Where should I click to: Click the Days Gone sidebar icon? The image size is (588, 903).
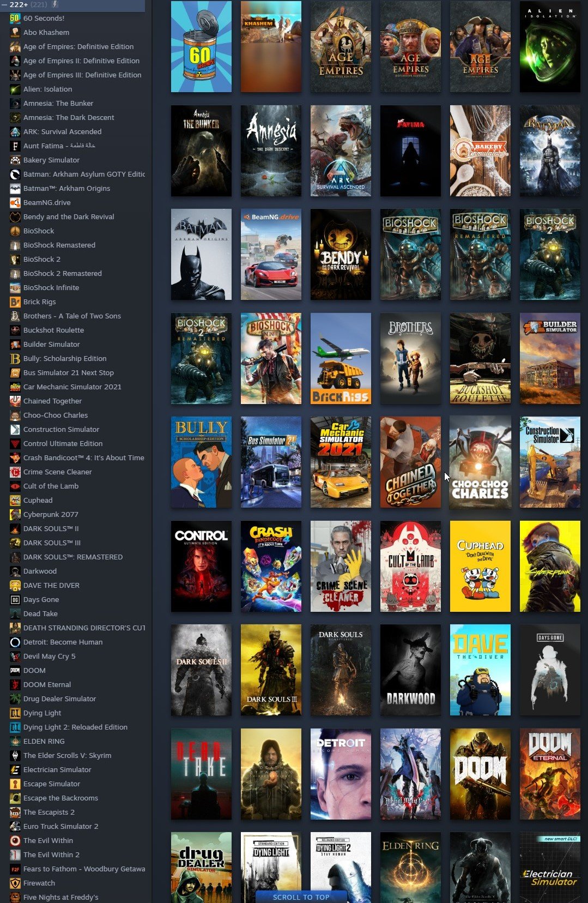click(15, 599)
